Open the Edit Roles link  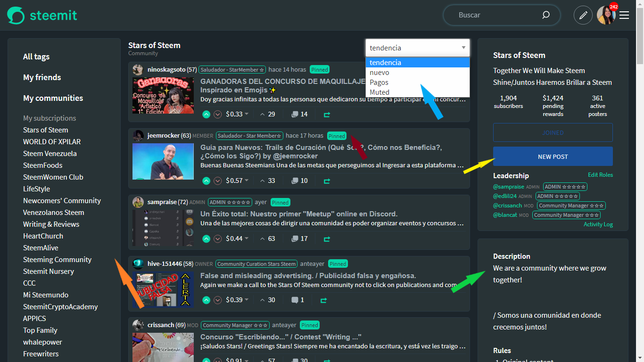tap(600, 175)
